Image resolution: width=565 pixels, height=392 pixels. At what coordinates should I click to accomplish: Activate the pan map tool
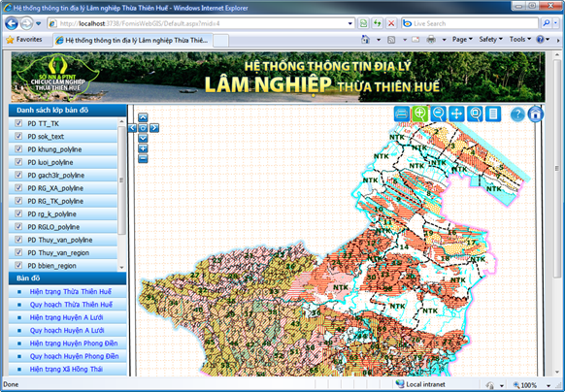pyautogui.click(x=456, y=114)
